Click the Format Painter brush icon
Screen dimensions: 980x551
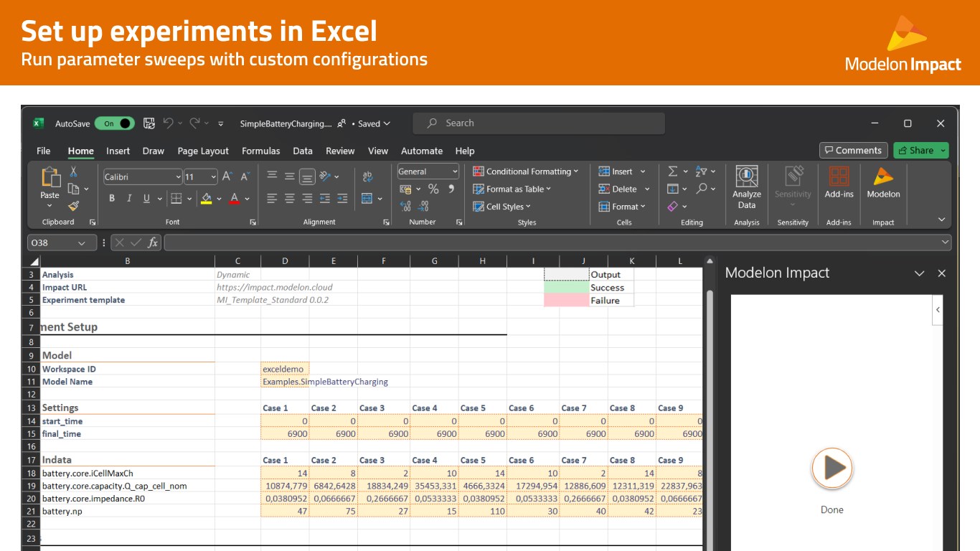tap(73, 205)
